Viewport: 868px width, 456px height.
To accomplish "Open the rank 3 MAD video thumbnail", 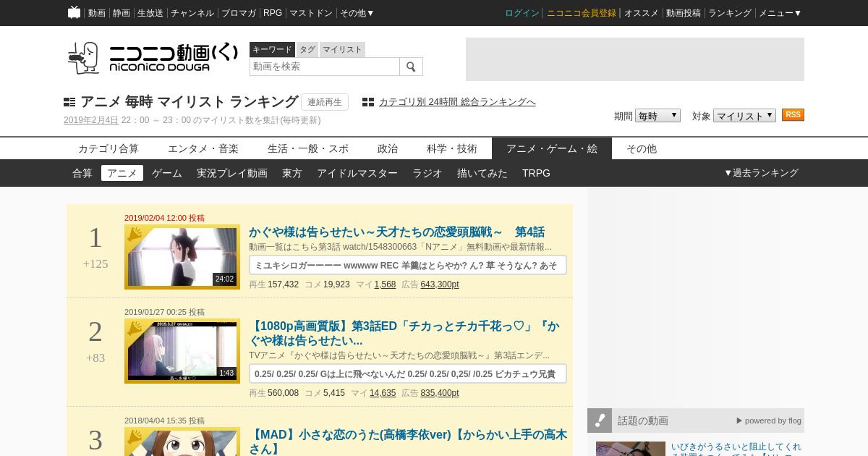I will click(x=182, y=442).
